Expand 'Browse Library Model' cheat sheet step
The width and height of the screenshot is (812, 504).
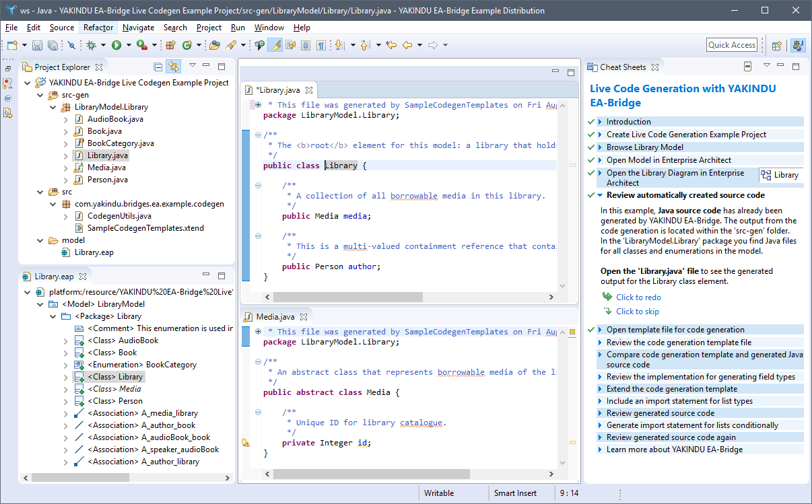601,147
